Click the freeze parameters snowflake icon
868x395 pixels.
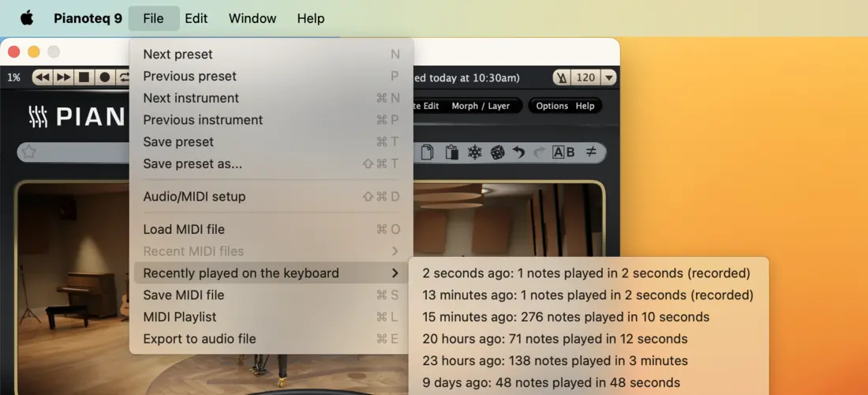[474, 152]
